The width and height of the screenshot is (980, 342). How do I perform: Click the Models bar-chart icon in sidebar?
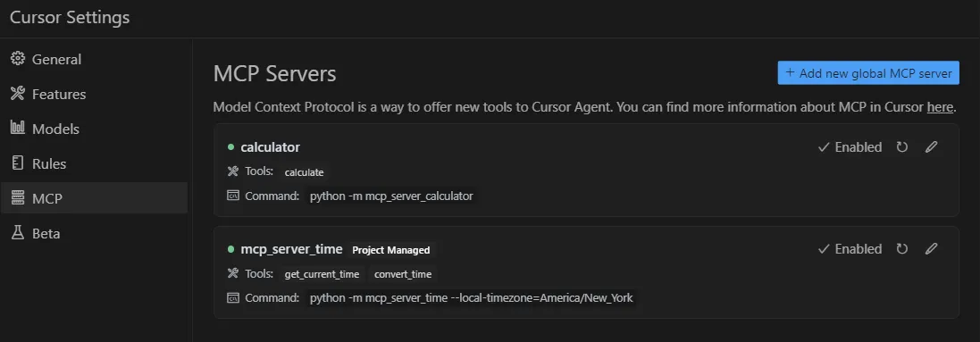pyautogui.click(x=18, y=129)
